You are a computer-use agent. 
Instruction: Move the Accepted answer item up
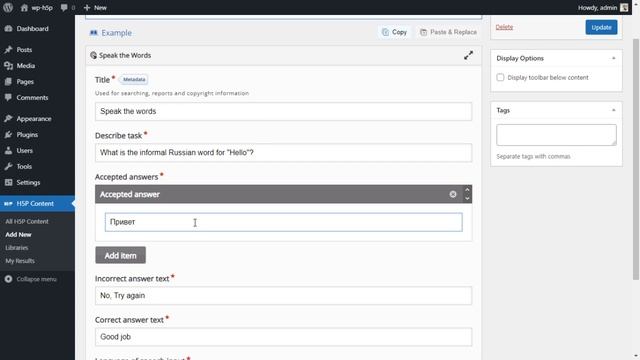(467, 190)
